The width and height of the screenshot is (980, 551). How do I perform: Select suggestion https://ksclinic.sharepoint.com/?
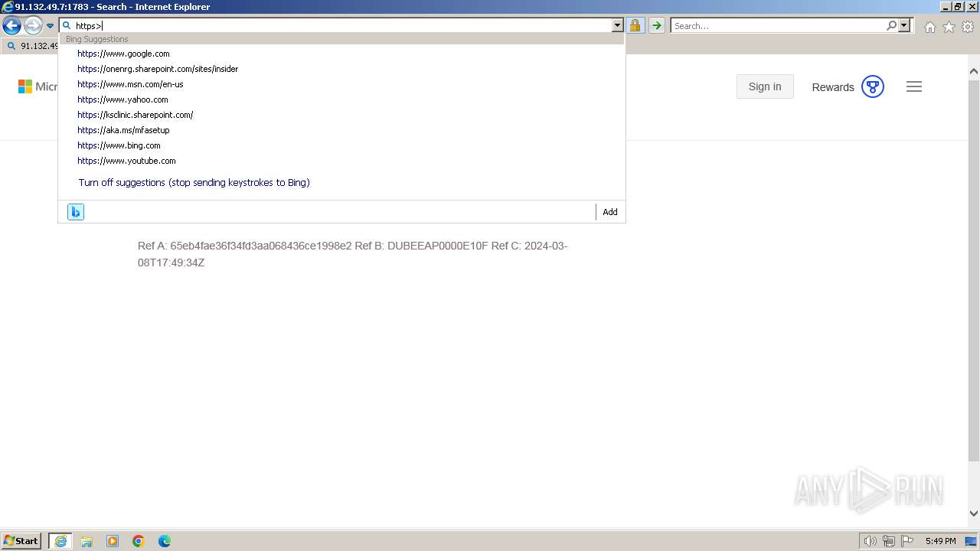click(x=342, y=115)
